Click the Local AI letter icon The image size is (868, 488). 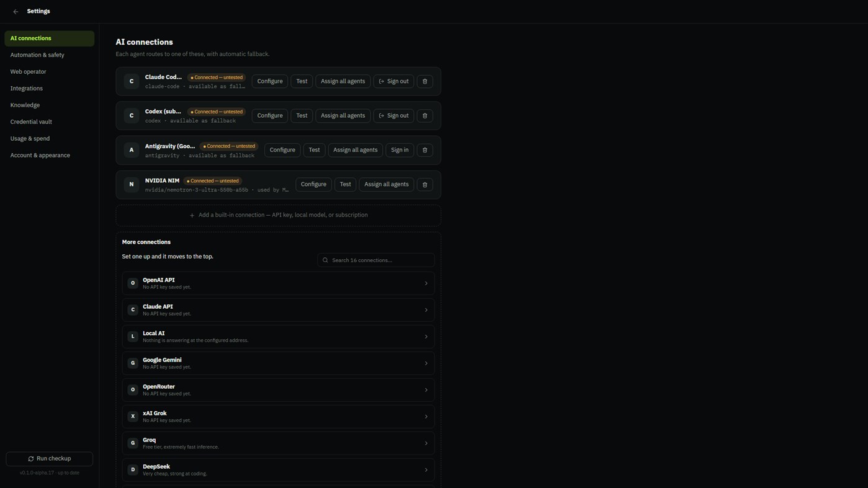coord(133,337)
